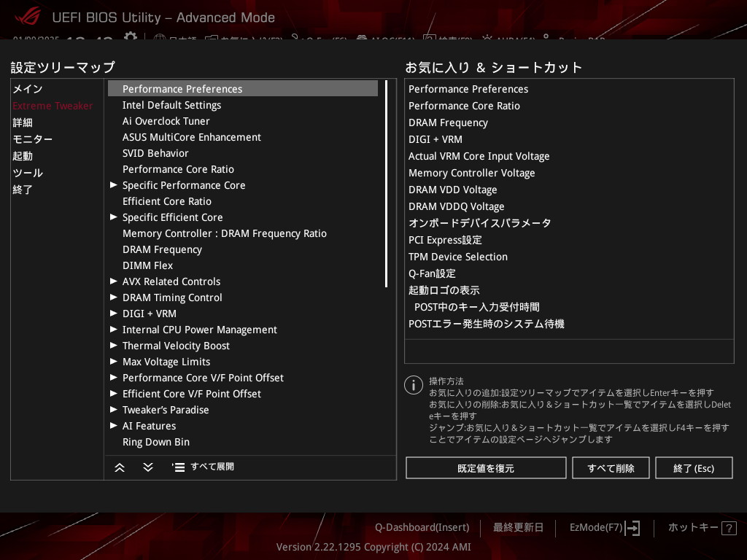Expand the Specific Performance Core node

tap(114, 185)
